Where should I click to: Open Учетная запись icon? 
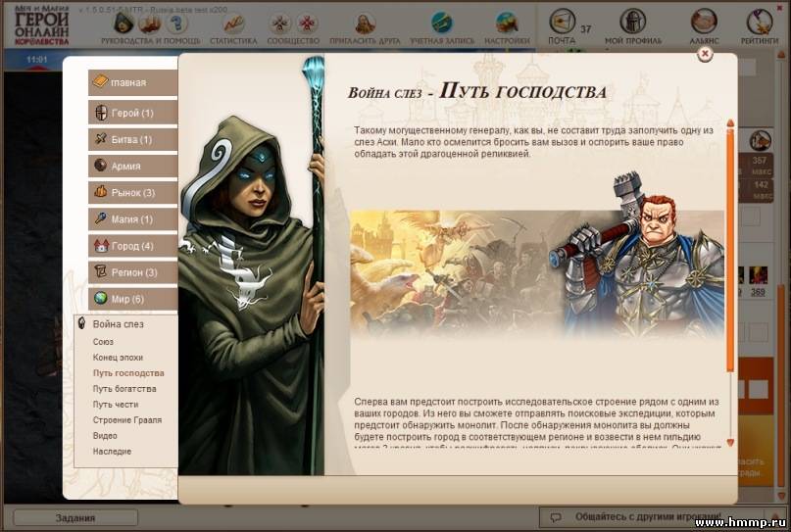pos(442,24)
